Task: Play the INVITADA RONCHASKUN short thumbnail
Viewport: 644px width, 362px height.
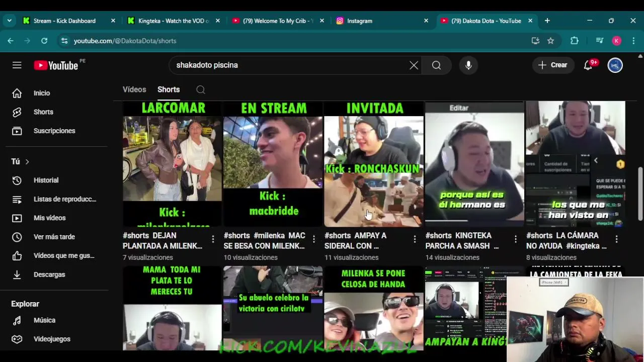Action: tap(374, 164)
